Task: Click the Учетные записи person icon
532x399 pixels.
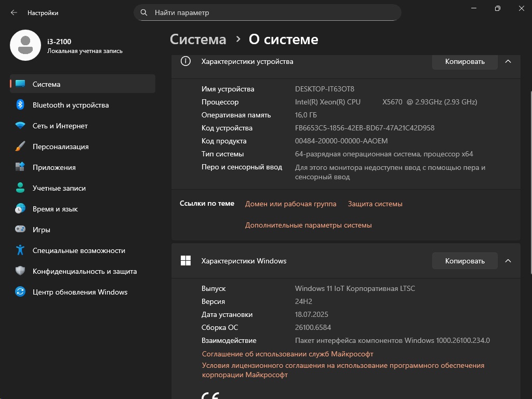Action: tap(20, 188)
